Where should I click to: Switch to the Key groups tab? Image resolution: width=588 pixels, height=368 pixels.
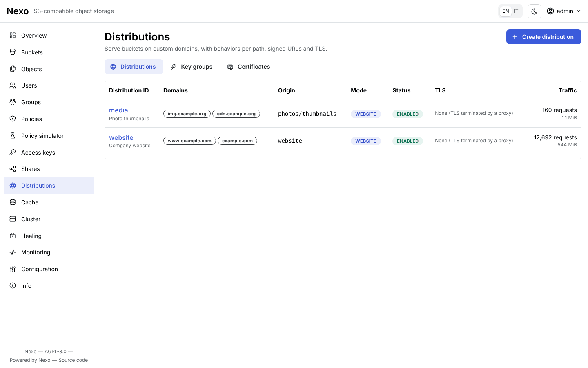[192, 67]
